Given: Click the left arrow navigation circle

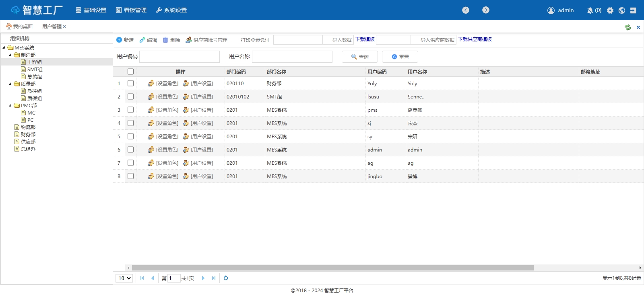Looking at the screenshot, I should (x=466, y=10).
